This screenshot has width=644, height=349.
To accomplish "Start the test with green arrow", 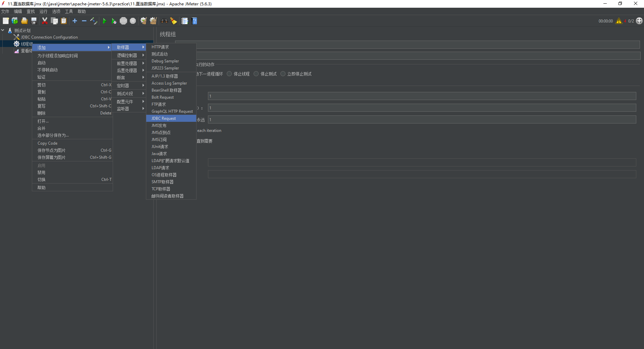I will (x=104, y=21).
